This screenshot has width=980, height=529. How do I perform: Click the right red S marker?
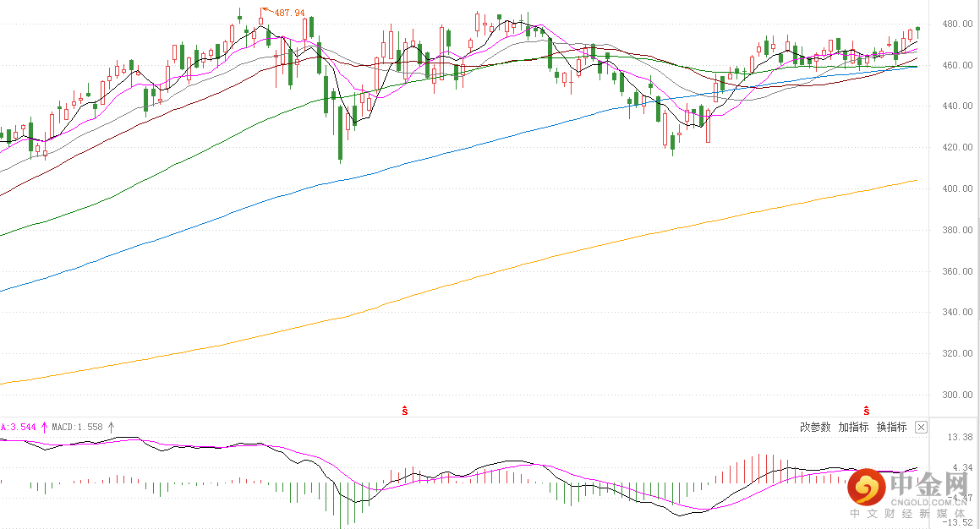click(x=866, y=411)
